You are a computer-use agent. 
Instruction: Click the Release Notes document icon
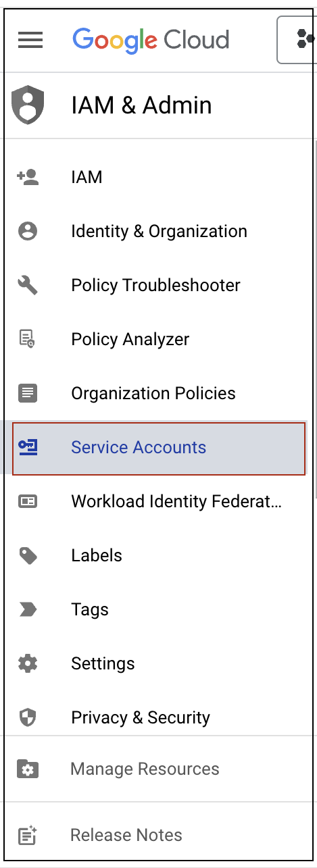(28, 836)
